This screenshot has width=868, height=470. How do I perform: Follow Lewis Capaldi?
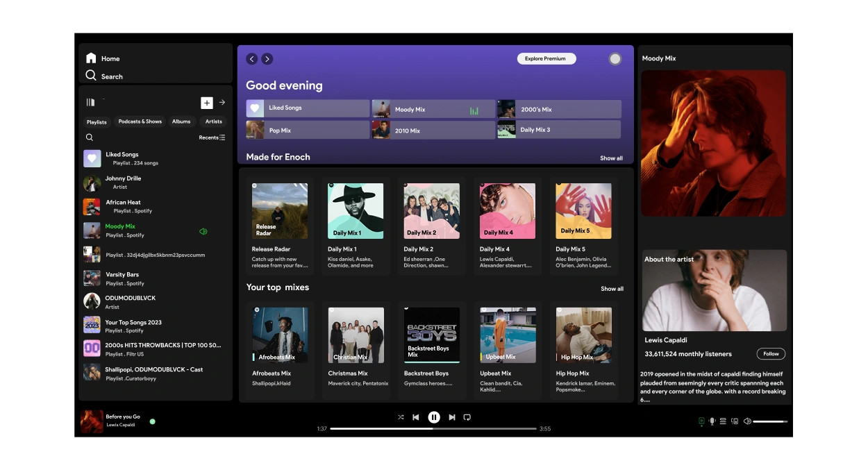[x=771, y=354]
